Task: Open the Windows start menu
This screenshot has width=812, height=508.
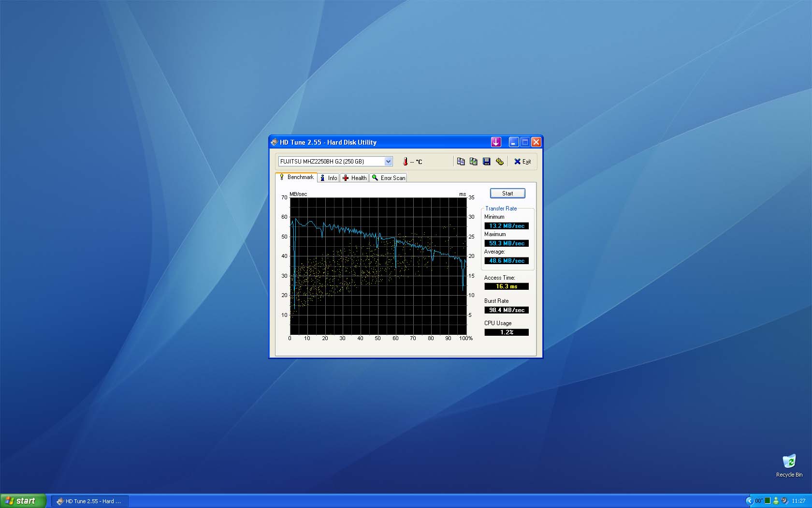Action: pos(23,501)
